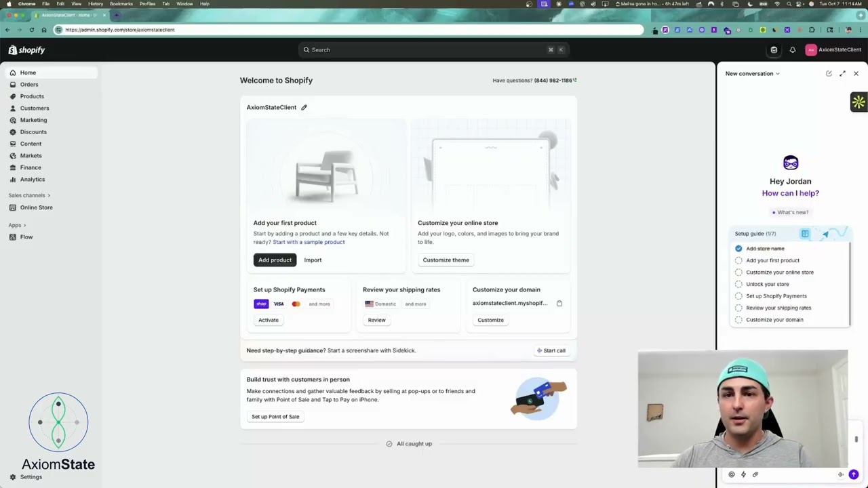Viewport: 868px width, 488px height.
Task: Open the Chrome Bookmarks menu
Action: pos(121,3)
